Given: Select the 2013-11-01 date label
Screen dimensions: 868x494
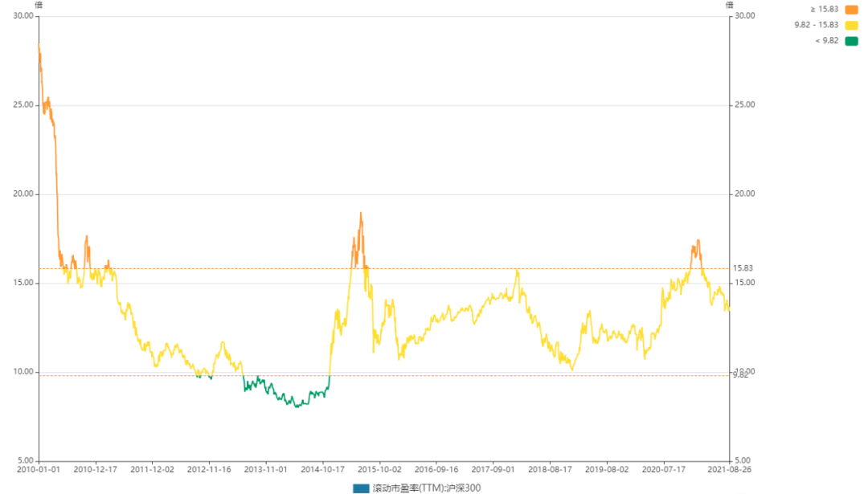Looking at the screenshot, I should click(x=266, y=470).
